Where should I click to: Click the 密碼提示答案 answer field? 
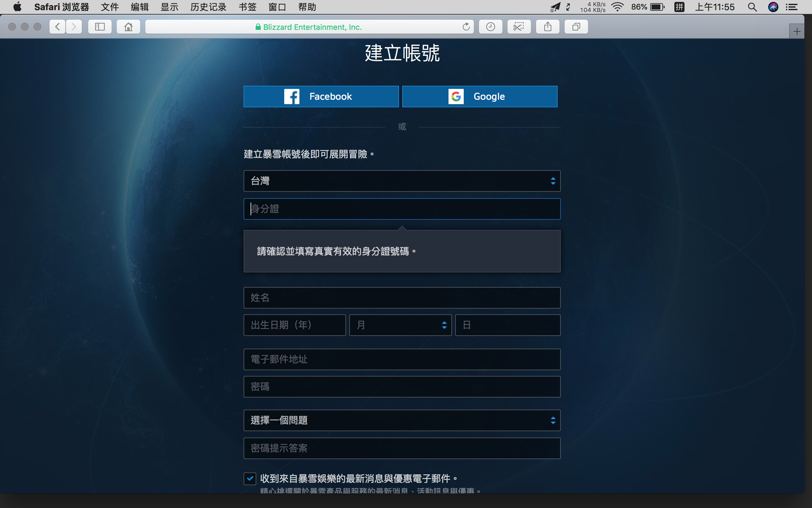tap(402, 449)
